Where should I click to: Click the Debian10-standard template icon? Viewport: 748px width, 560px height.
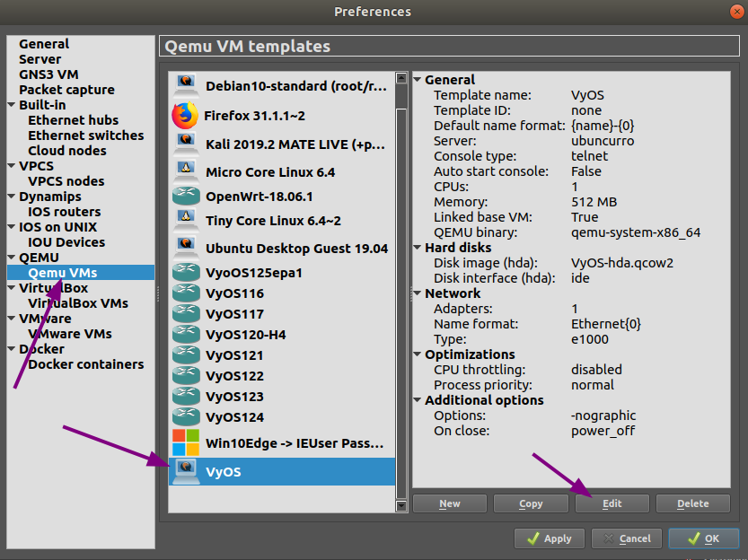[186, 85]
